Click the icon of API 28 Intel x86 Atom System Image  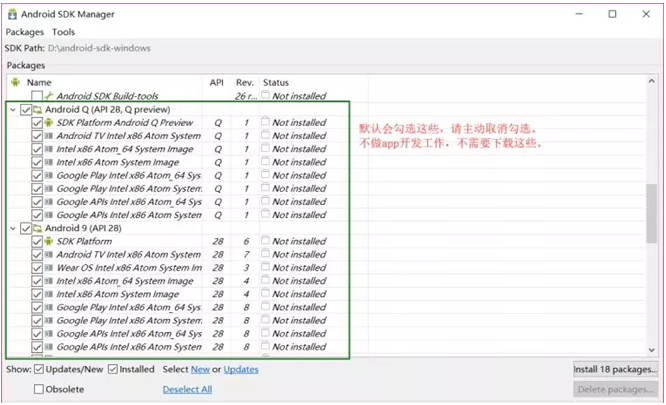(49, 294)
